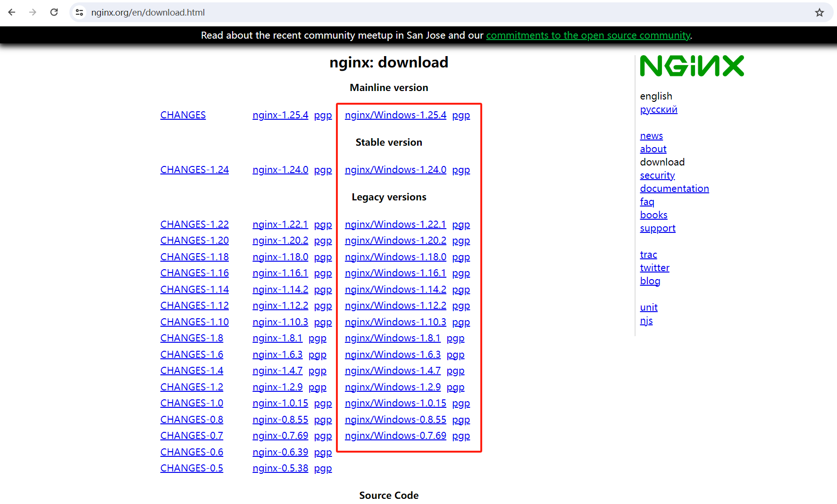
Task: Download nginx-1.22.1 source
Action: point(280,224)
